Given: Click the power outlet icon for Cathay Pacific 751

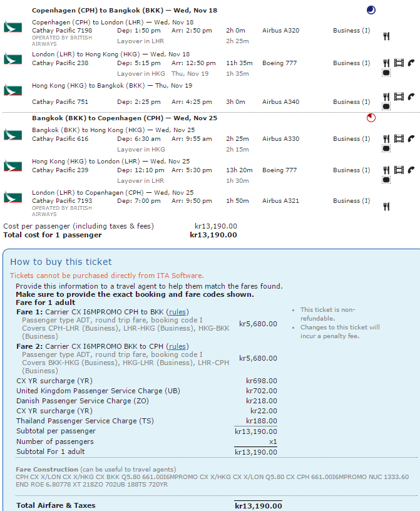Looking at the screenshot, I should pos(386,106).
